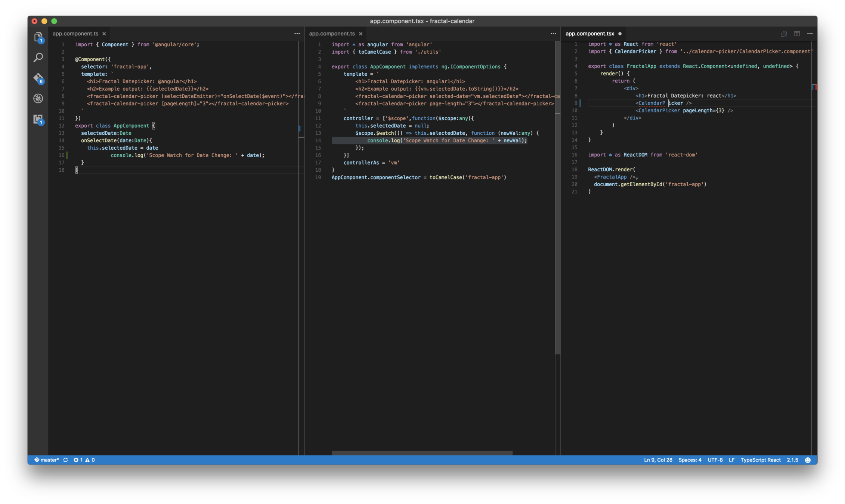Change indentation via Spaces: 4
Screen dimensions: 845x504
pos(690,460)
